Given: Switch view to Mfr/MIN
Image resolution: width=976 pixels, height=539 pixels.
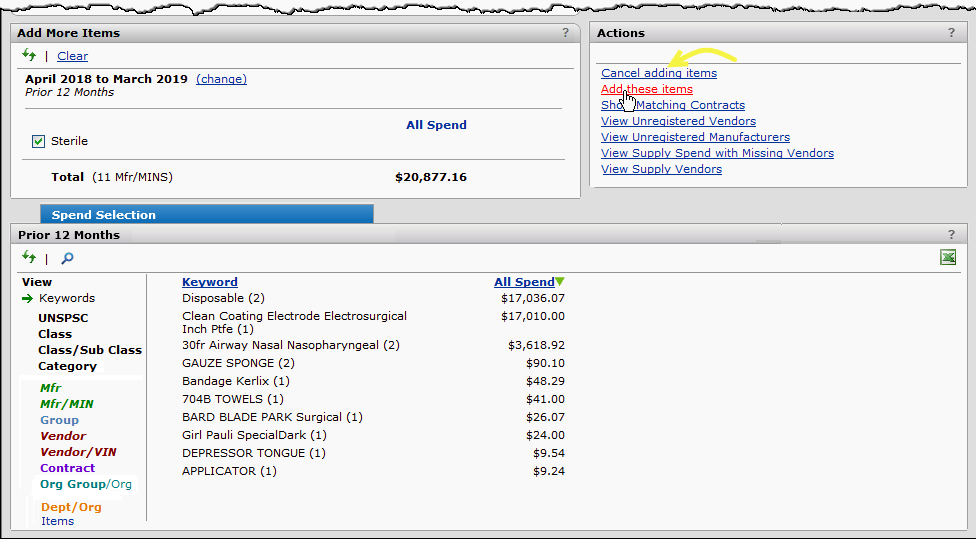Looking at the screenshot, I should coord(67,404).
